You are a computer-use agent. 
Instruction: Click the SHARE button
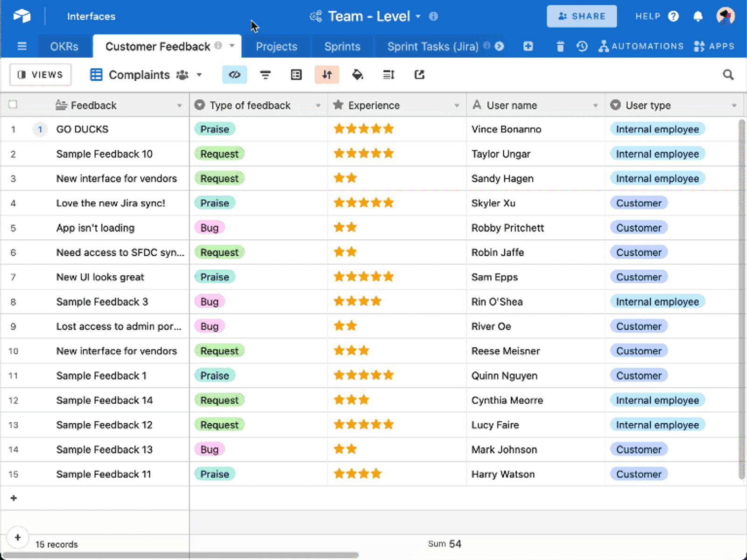click(582, 16)
